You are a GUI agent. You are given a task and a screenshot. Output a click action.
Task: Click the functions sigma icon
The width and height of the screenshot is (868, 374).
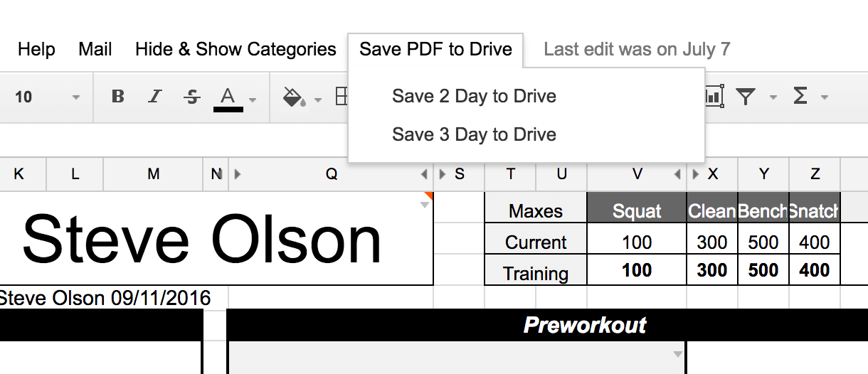[800, 97]
